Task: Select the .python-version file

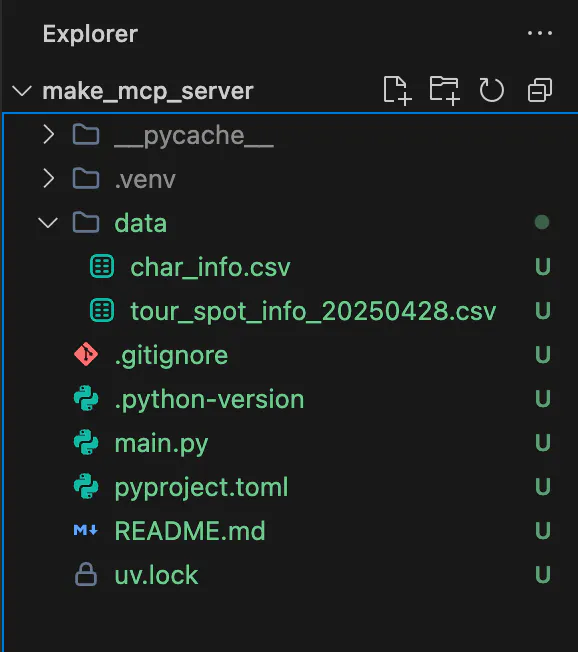Action: click(x=209, y=399)
